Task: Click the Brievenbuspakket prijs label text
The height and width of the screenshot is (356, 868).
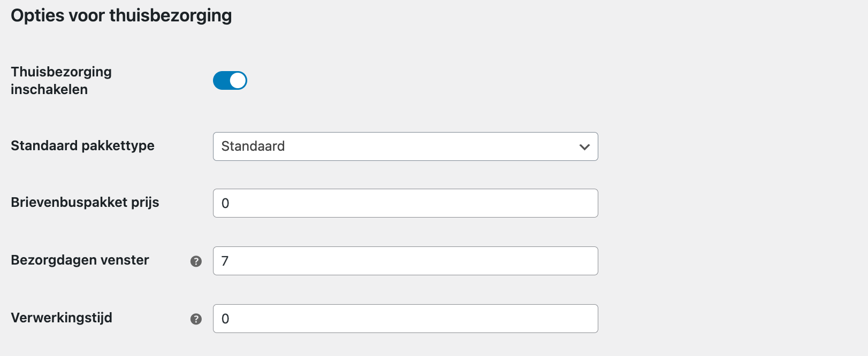Action: pos(85,203)
